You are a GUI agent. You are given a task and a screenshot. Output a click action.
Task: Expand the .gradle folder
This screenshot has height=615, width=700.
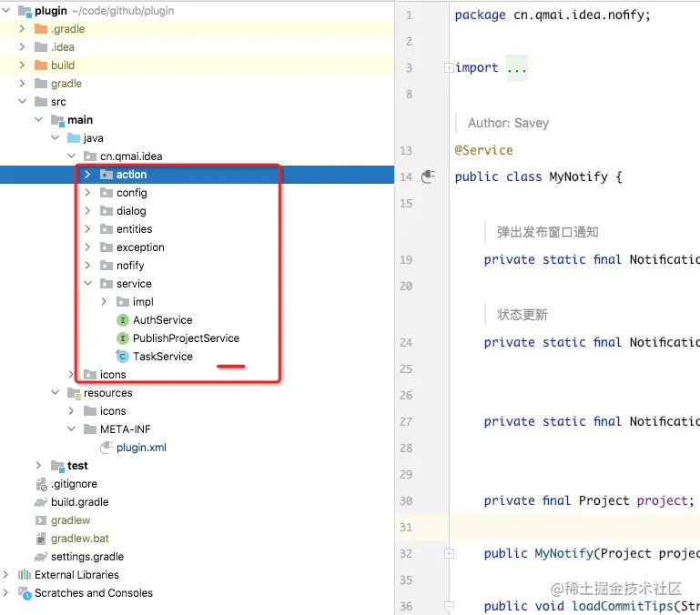click(22, 28)
